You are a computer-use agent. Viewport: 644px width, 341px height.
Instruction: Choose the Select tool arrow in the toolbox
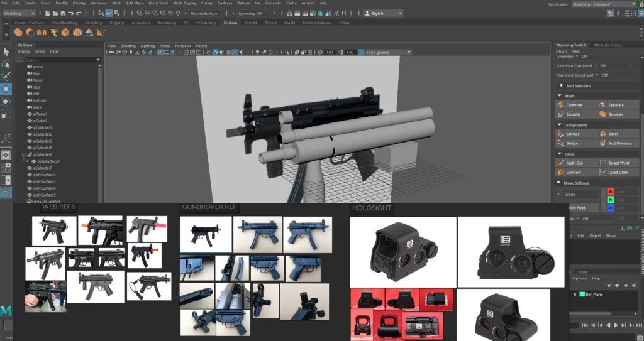point(6,51)
